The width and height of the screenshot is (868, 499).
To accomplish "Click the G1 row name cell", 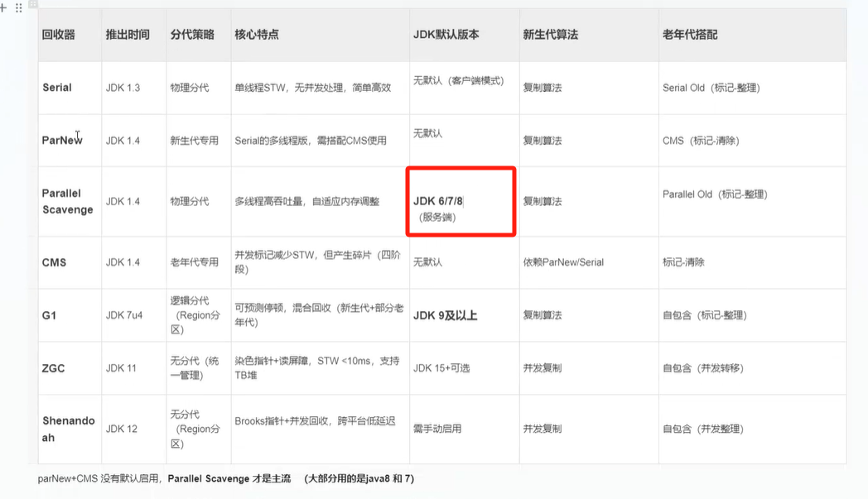I will pos(50,315).
